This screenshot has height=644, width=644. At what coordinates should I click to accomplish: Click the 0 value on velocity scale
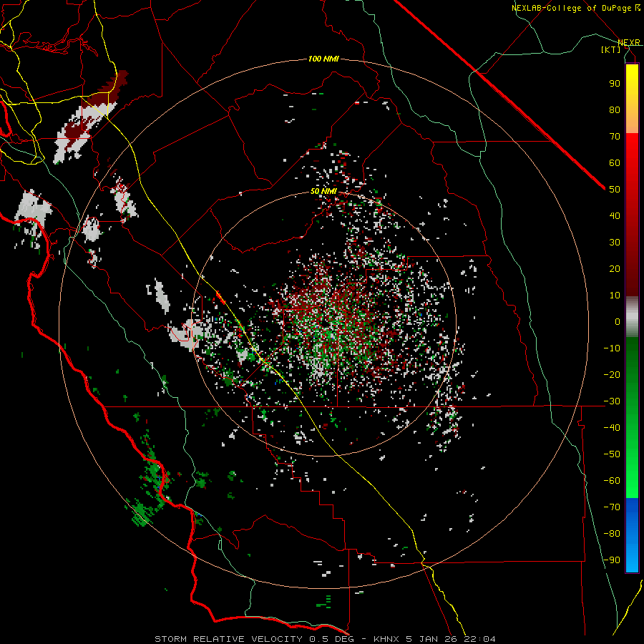point(618,321)
